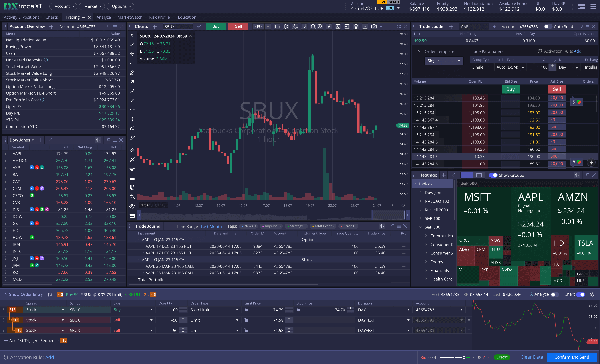600x364 pixels.
Task: Click the arrow drawing tool in chart sidebar
Action: coord(132,82)
